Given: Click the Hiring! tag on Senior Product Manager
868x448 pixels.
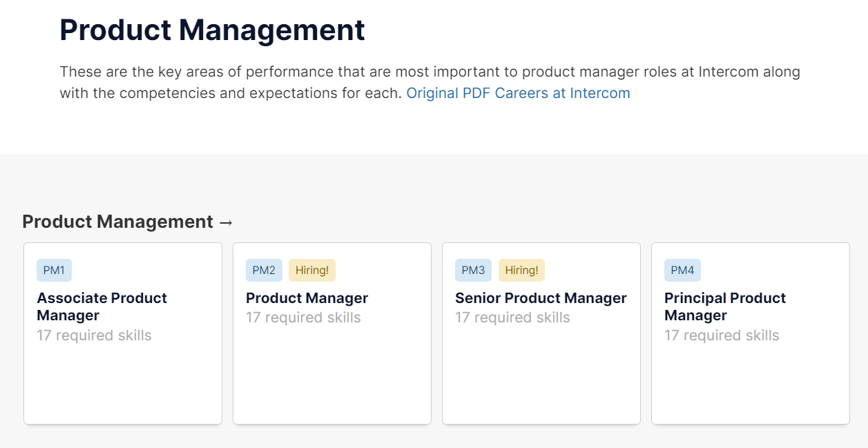Looking at the screenshot, I should tap(521, 271).
